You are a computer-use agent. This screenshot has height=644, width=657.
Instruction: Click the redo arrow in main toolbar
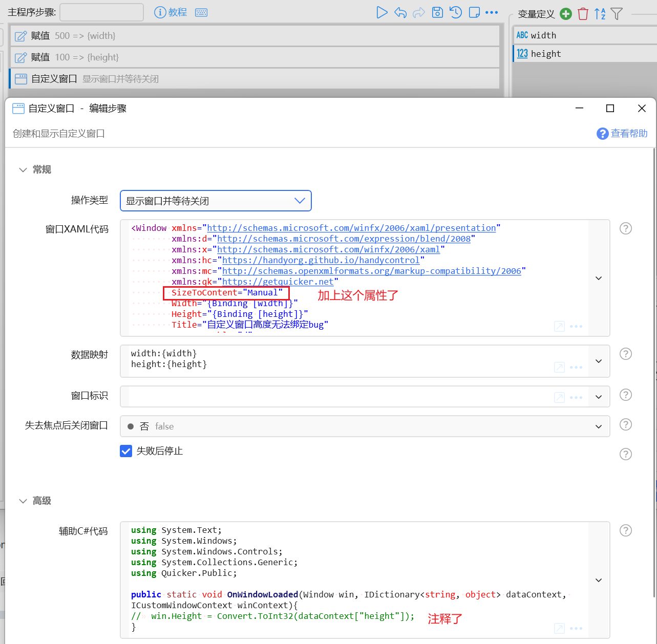tap(419, 12)
